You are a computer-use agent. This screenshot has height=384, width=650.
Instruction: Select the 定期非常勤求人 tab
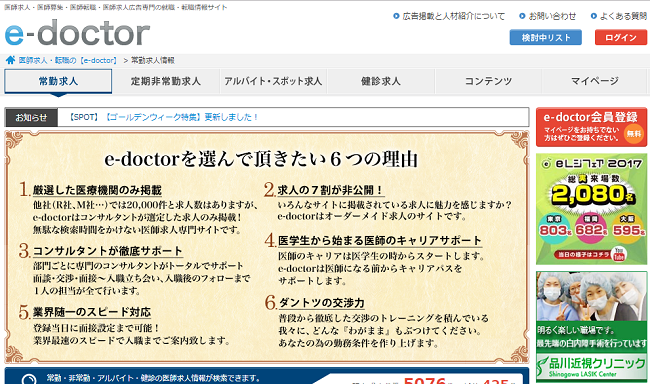click(166, 81)
